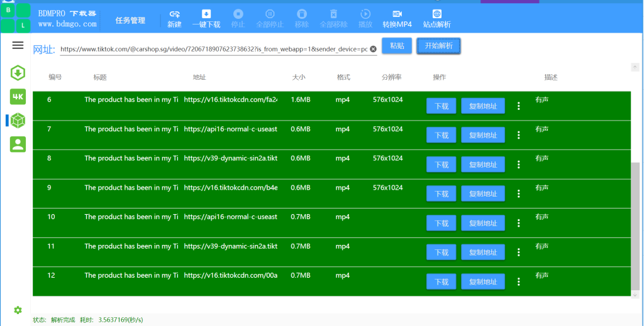
Task: Click the 开始解析 start parsing button
Action: pos(438,45)
